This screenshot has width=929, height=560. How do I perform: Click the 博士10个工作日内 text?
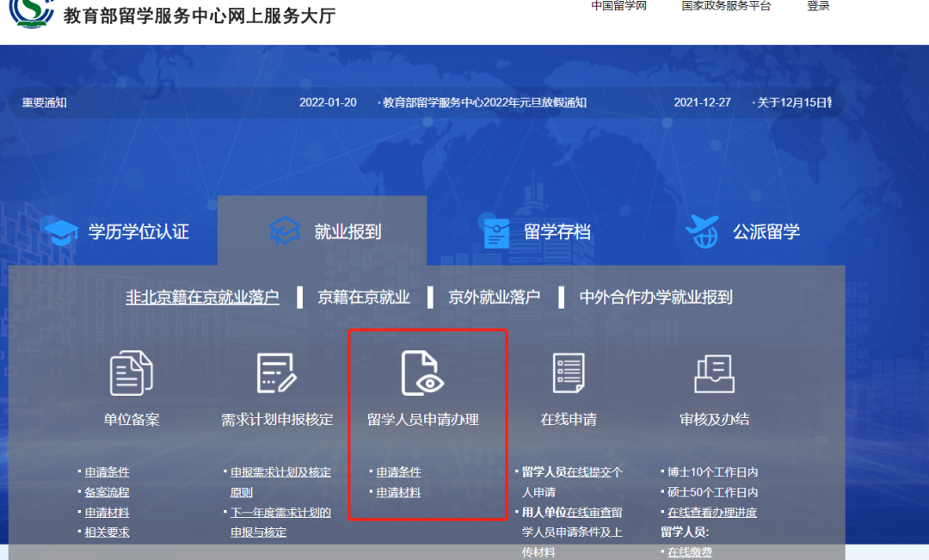click(x=713, y=472)
